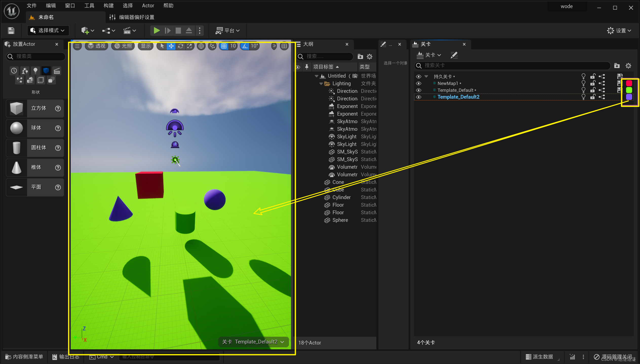Viewport: 640px width, 364px height.
Task: Open the 选择模式 dropdown
Action: point(48,31)
